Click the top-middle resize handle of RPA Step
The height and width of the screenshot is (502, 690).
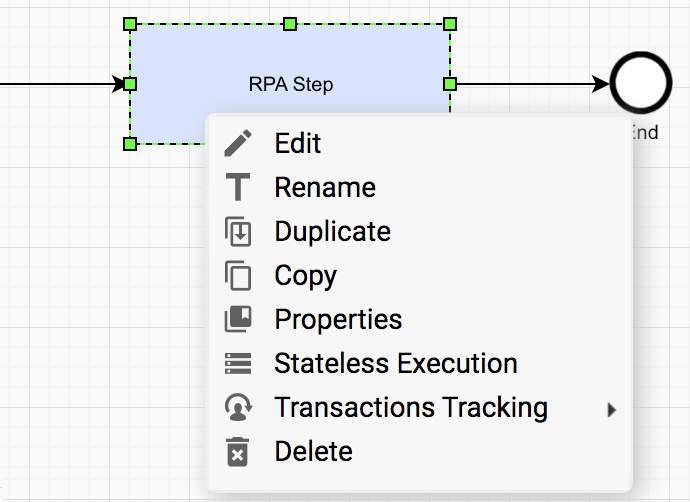(x=290, y=24)
